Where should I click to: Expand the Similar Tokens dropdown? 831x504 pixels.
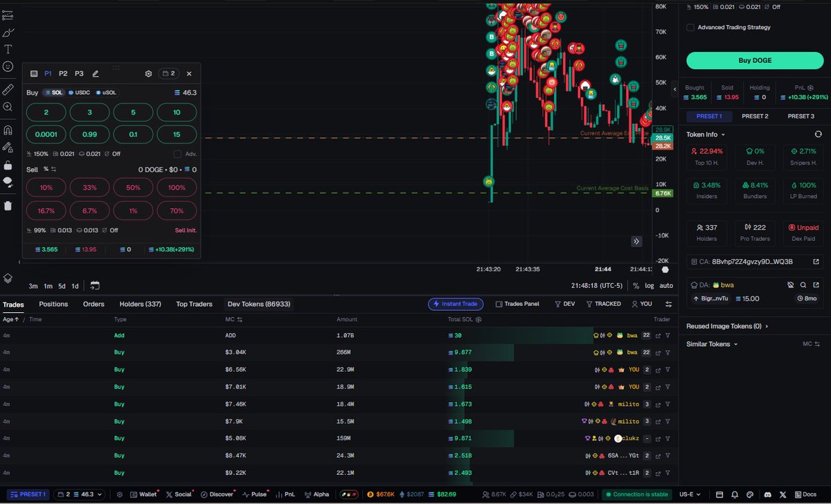(x=712, y=344)
